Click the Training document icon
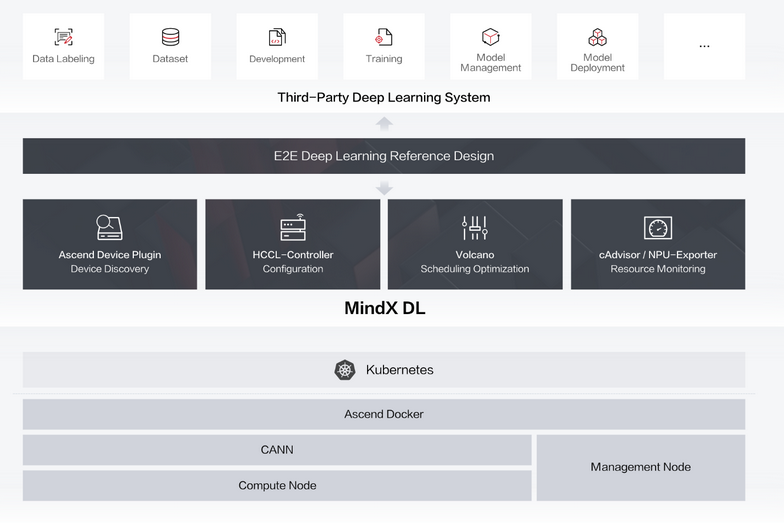 click(x=384, y=37)
